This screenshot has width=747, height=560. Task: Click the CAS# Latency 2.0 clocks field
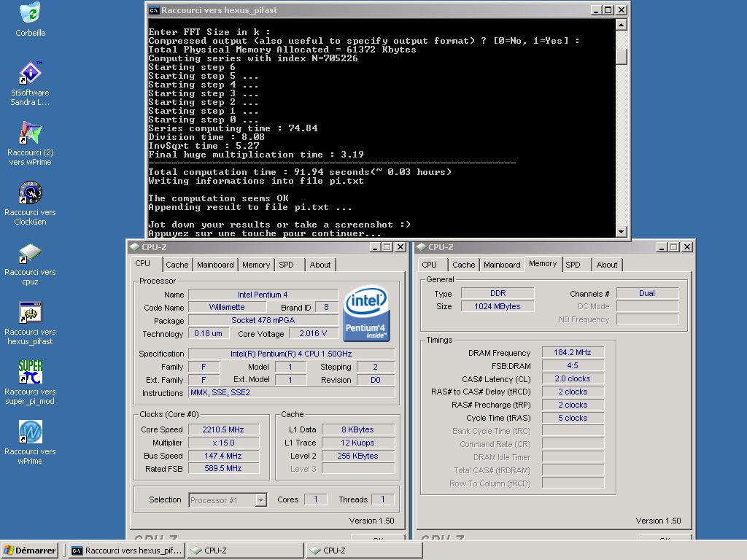click(x=573, y=378)
